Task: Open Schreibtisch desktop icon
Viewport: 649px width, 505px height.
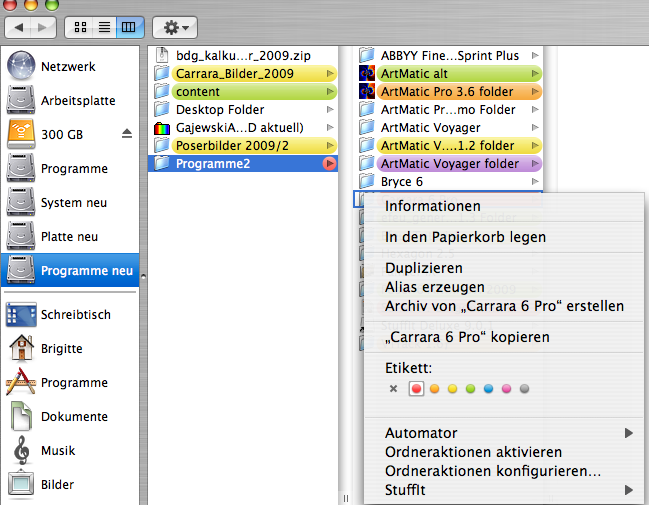Action: [21, 315]
